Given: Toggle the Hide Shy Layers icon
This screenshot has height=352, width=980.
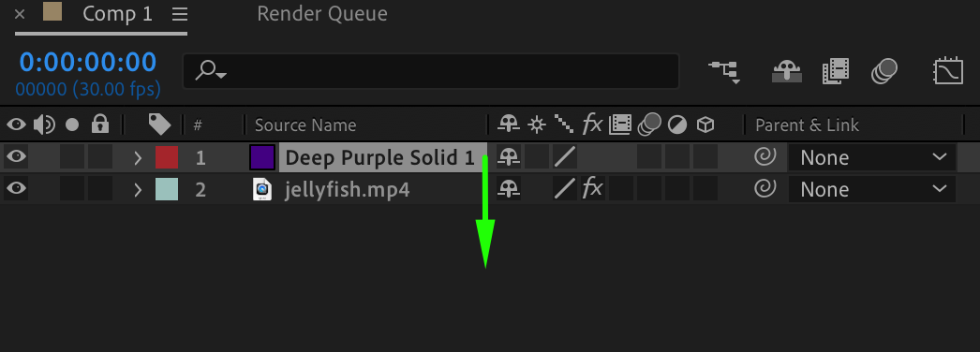Looking at the screenshot, I should (x=786, y=72).
